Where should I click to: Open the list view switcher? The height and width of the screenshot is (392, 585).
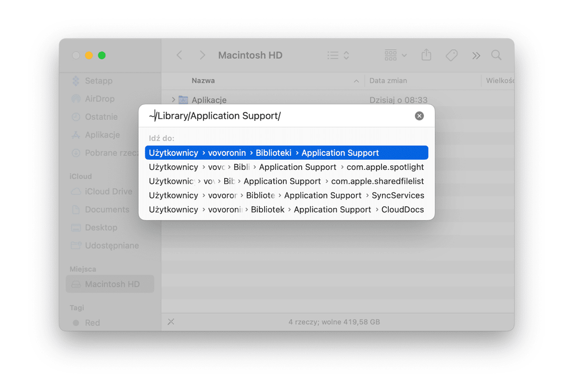[338, 55]
